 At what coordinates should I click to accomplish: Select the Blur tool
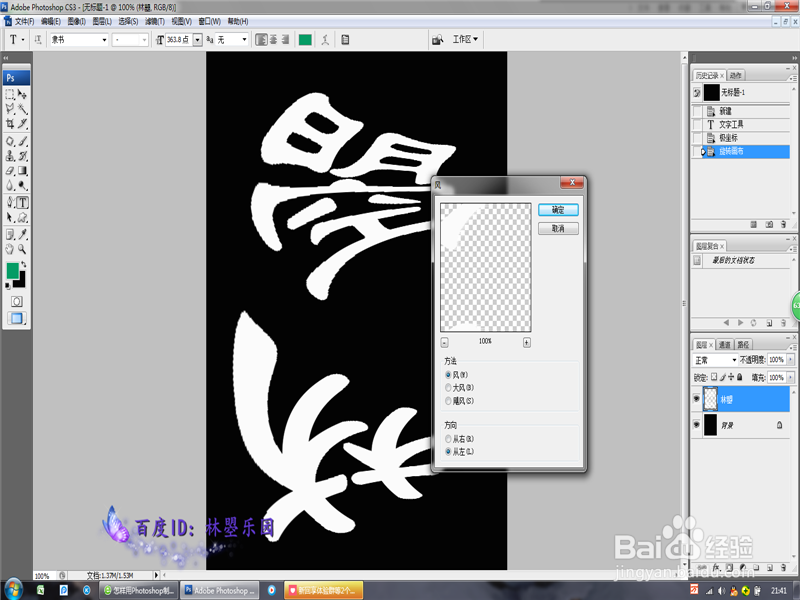tap(10, 186)
